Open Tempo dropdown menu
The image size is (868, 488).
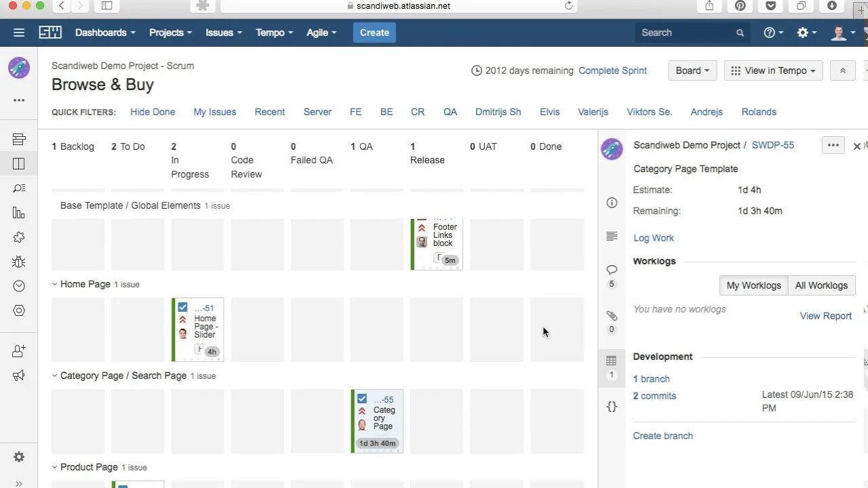274,33
